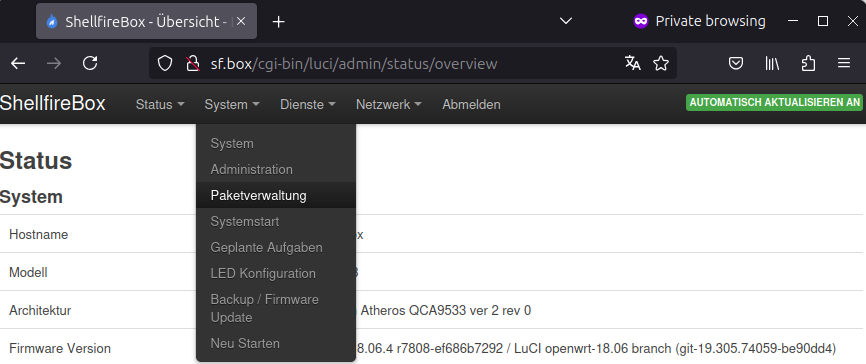Open the extensions puzzle icon

808,64
